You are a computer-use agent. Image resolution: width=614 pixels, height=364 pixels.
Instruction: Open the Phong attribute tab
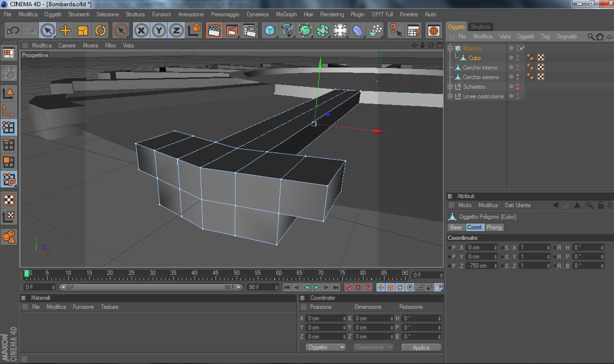point(494,227)
